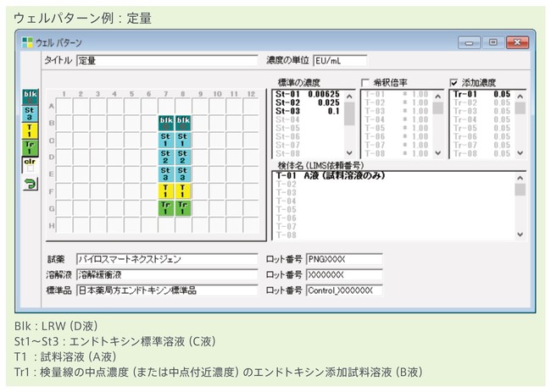Image resolution: width=551 pixels, height=392 pixels.
Task: Click the St 1 well in column 8
Action: (x=183, y=140)
